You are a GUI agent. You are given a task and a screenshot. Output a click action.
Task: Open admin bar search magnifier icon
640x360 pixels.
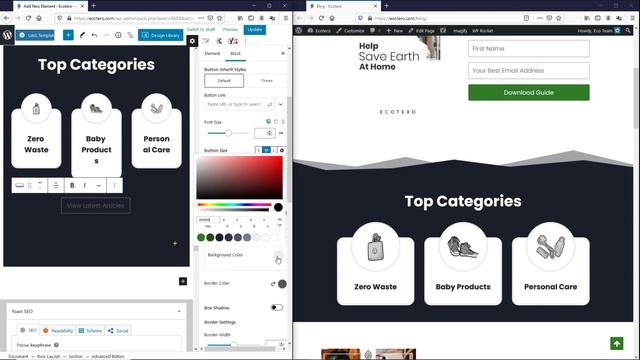coord(628,31)
